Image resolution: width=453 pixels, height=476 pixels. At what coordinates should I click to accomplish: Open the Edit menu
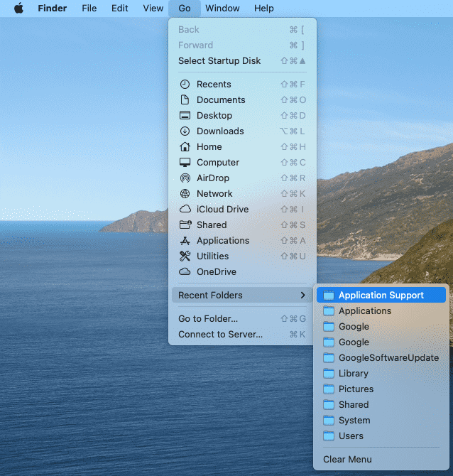(119, 9)
